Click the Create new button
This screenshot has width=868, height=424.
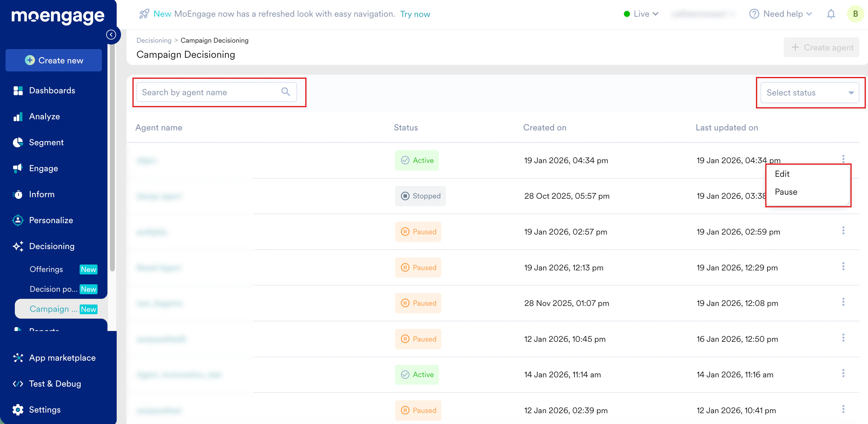point(54,60)
